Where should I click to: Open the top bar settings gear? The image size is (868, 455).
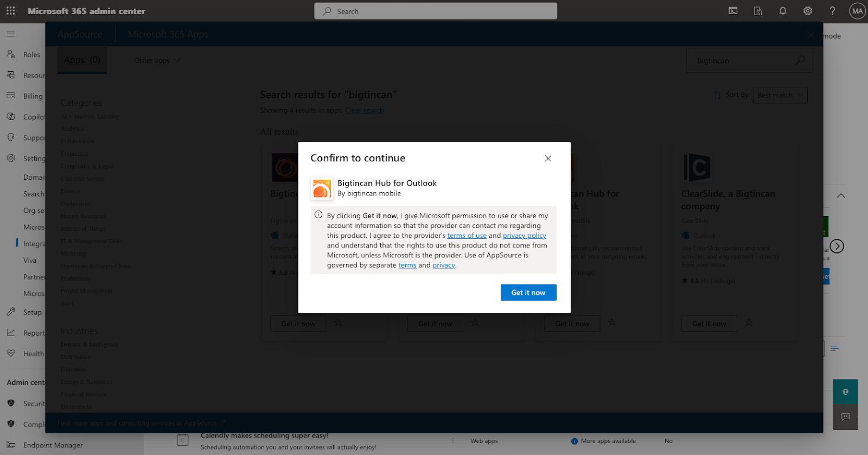pos(808,11)
